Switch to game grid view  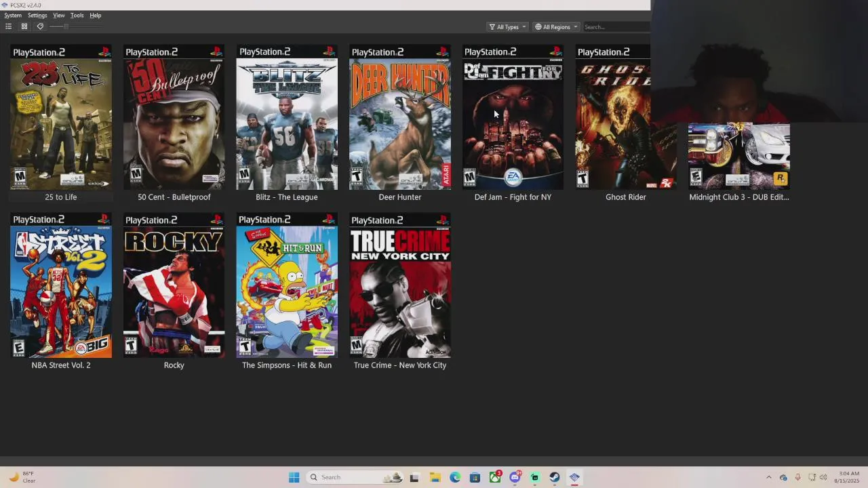[24, 26]
